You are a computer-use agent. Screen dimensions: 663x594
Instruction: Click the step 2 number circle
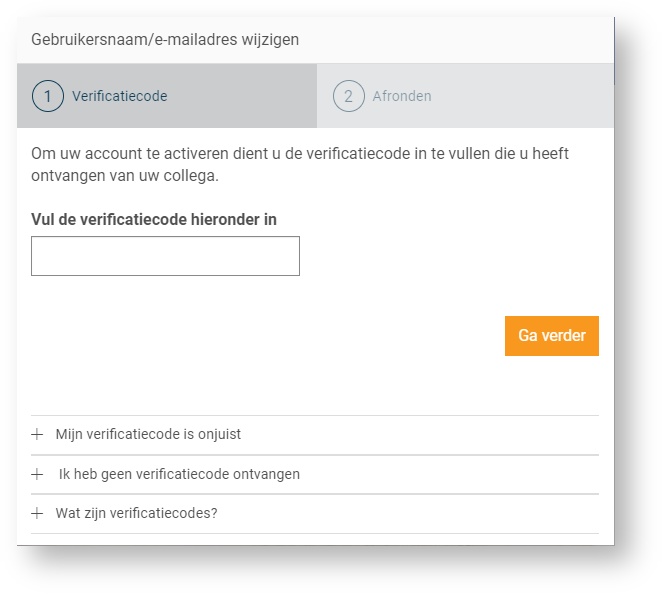348,97
